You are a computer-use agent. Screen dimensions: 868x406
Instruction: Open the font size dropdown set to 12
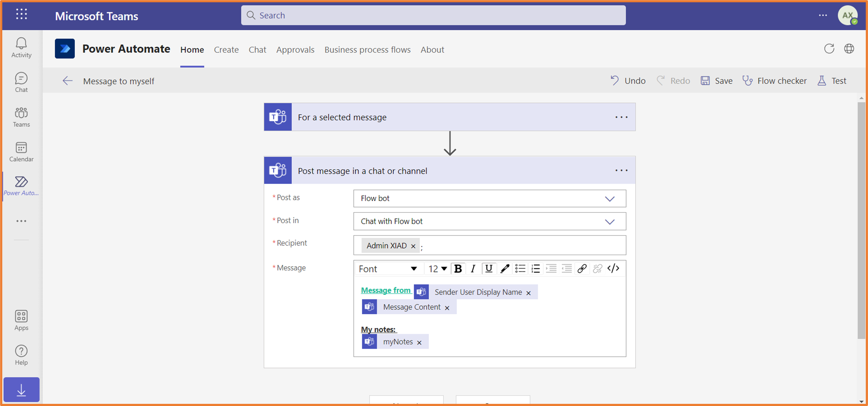437,268
